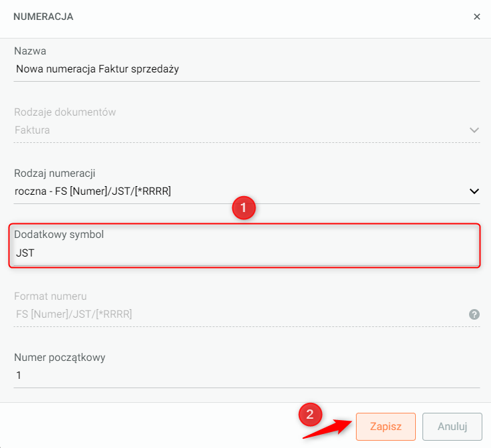This screenshot has height=448, width=491.
Task: Close the Numeracja dialog with the X
Action: 476,17
